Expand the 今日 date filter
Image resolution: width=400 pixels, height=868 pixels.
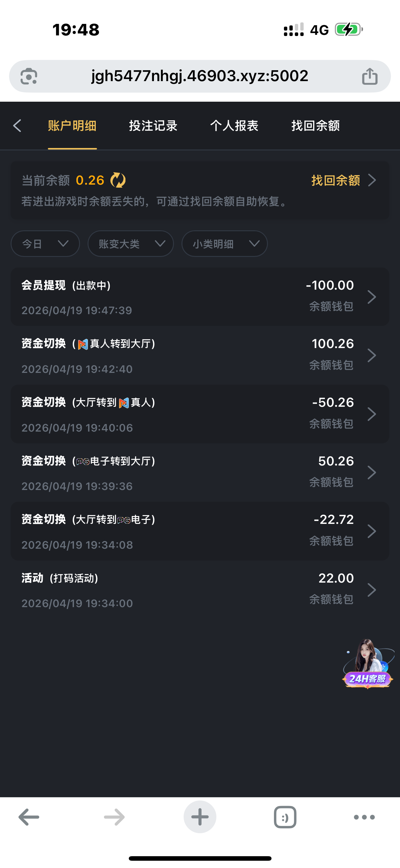point(45,244)
